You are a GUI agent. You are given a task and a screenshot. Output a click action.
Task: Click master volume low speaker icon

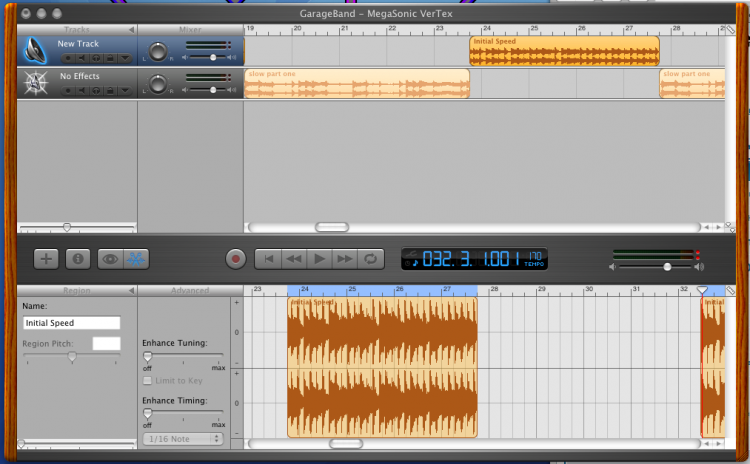(612, 267)
